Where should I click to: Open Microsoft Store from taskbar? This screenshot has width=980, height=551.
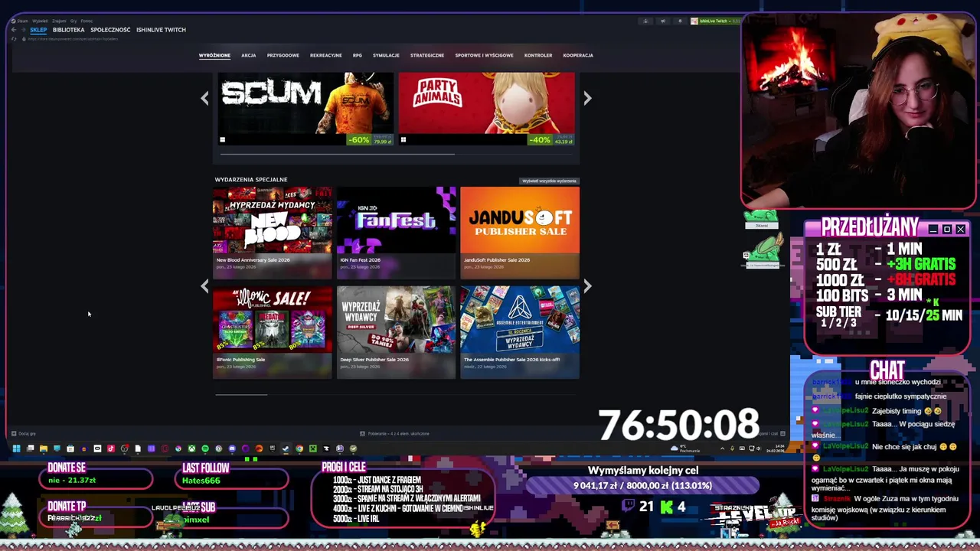pyautogui.click(x=70, y=448)
